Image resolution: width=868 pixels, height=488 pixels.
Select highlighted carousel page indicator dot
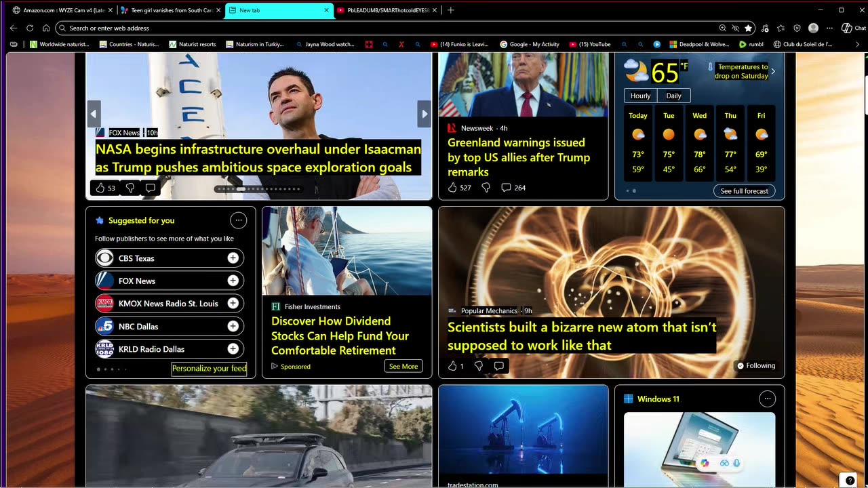point(240,189)
